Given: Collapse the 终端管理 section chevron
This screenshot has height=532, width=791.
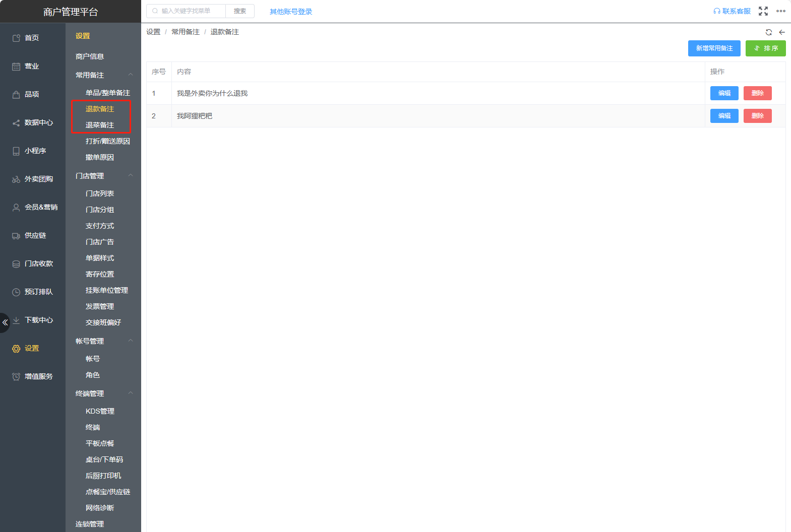Looking at the screenshot, I should [131, 393].
